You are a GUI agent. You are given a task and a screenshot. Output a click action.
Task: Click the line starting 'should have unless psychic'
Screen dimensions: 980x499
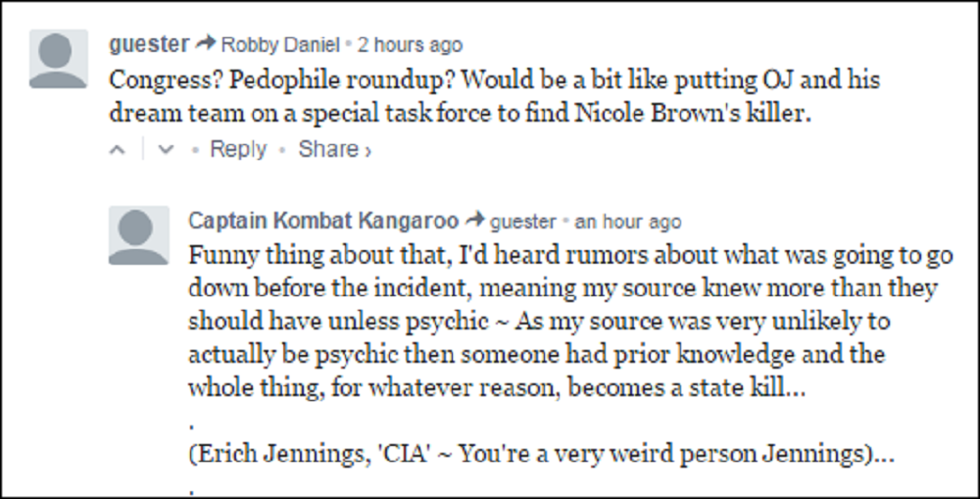(538, 323)
